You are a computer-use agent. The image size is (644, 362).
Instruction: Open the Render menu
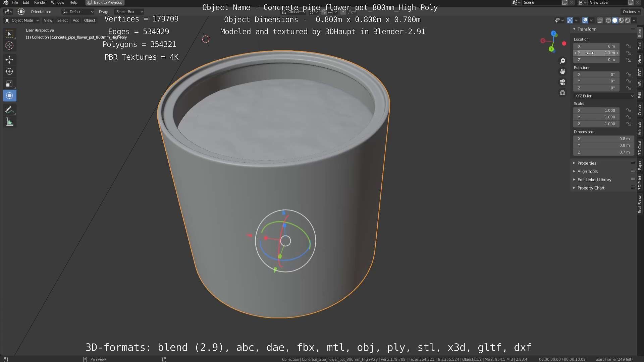point(40,2)
